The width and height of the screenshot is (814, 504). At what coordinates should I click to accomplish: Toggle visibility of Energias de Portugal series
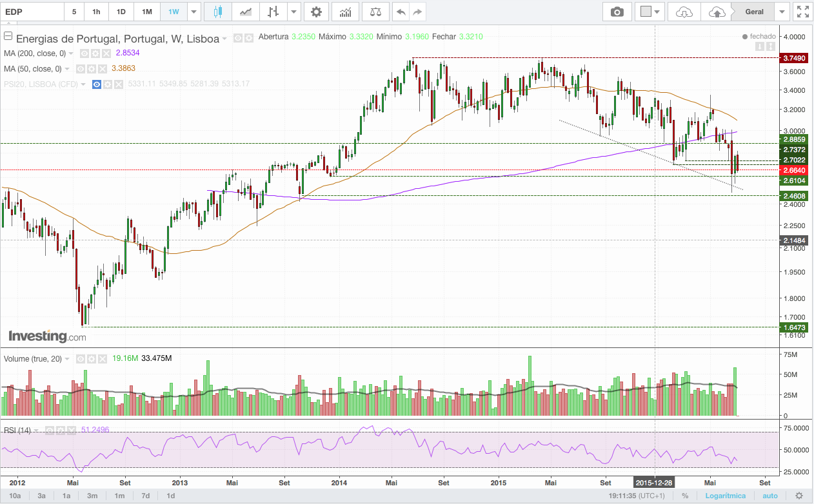pyautogui.click(x=238, y=38)
